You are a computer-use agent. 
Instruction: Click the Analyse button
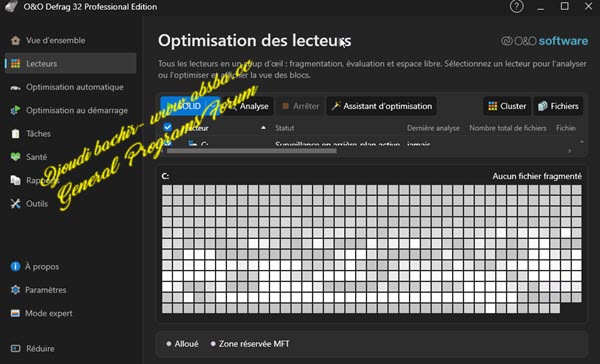pyautogui.click(x=249, y=106)
